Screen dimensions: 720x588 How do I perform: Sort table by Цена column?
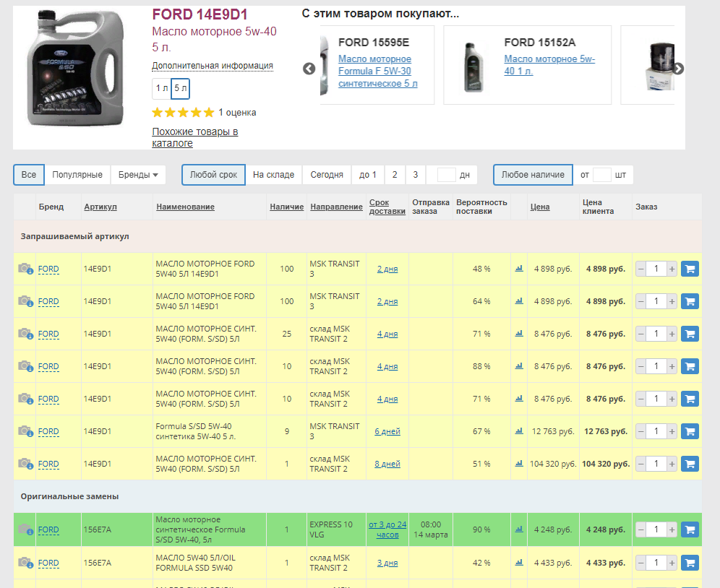click(x=540, y=207)
